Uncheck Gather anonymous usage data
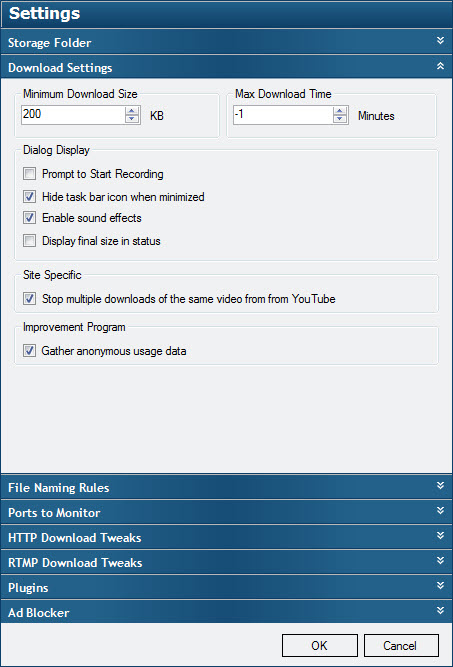The width and height of the screenshot is (453, 667). pyautogui.click(x=29, y=351)
